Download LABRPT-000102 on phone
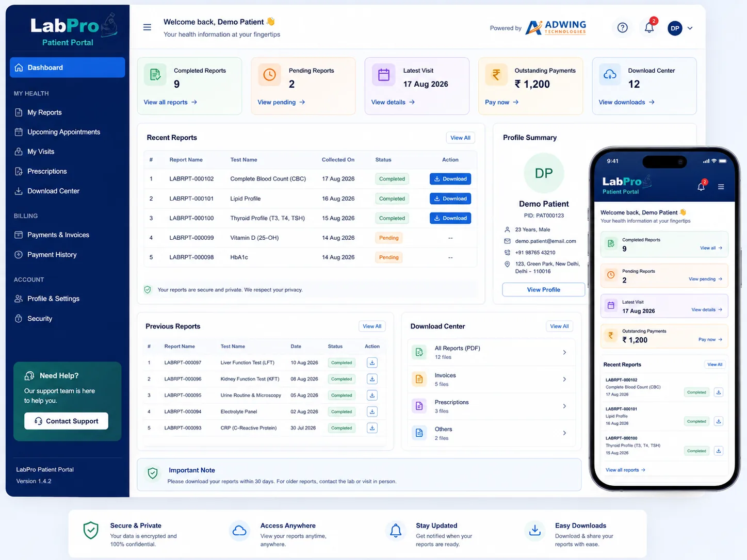 pos(718,392)
